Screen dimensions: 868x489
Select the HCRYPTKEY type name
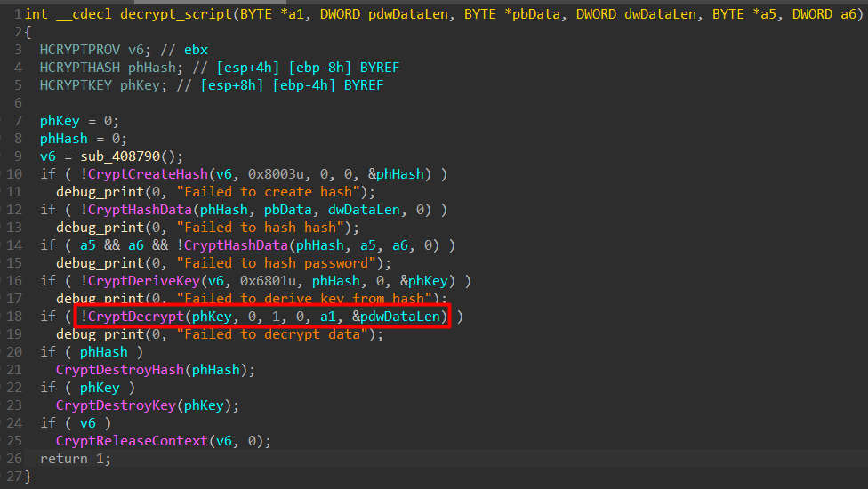[76, 85]
